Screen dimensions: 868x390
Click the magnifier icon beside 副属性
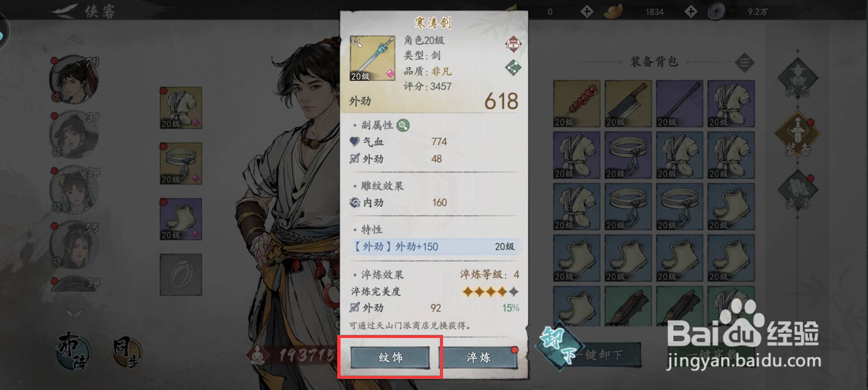(403, 125)
